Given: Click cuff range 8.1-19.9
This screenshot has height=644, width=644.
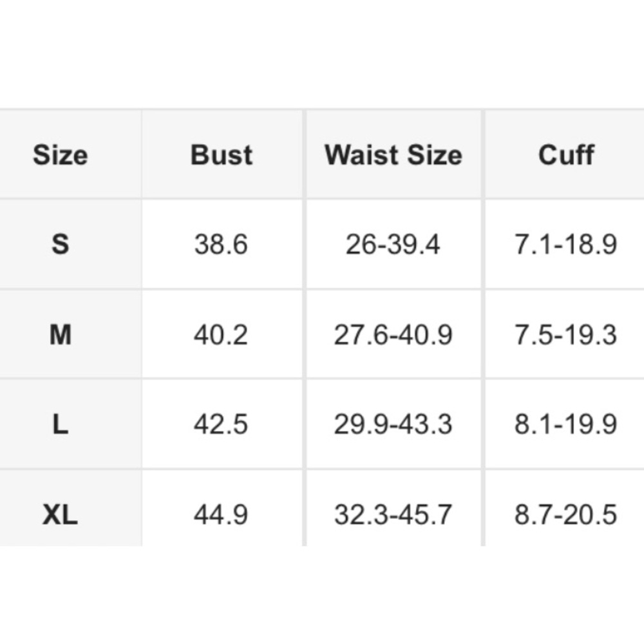Looking at the screenshot, I should click(x=566, y=424).
